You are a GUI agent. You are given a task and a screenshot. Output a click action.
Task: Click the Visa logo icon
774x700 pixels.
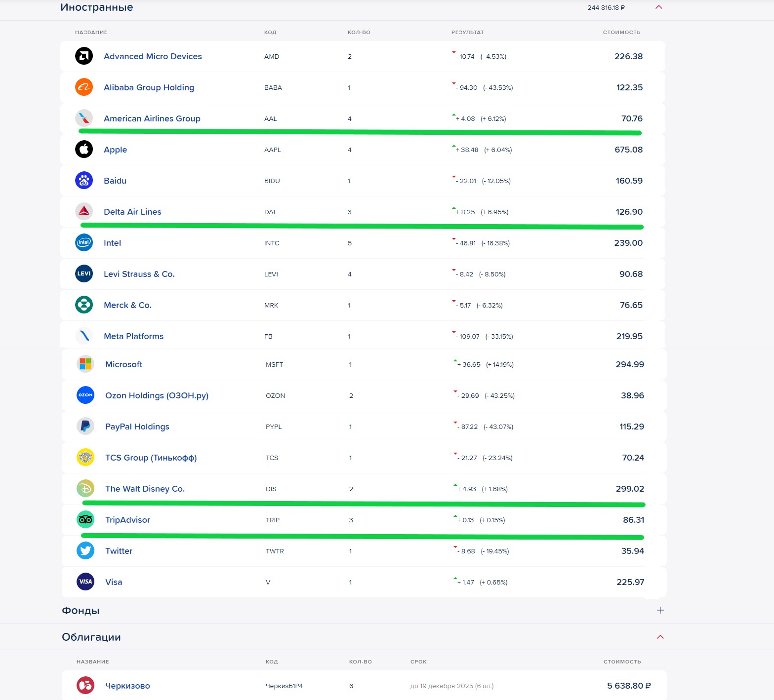[x=85, y=582]
